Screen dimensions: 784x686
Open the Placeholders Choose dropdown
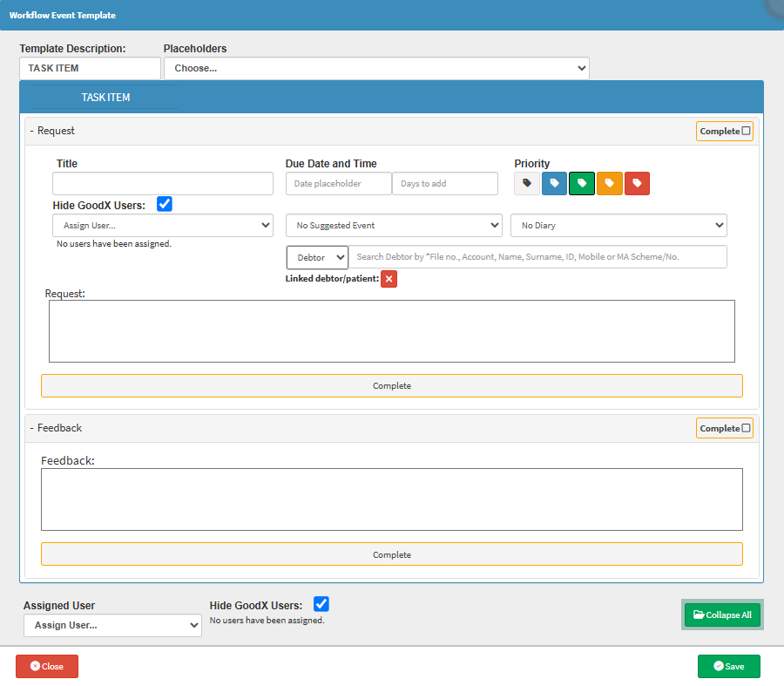coord(376,68)
